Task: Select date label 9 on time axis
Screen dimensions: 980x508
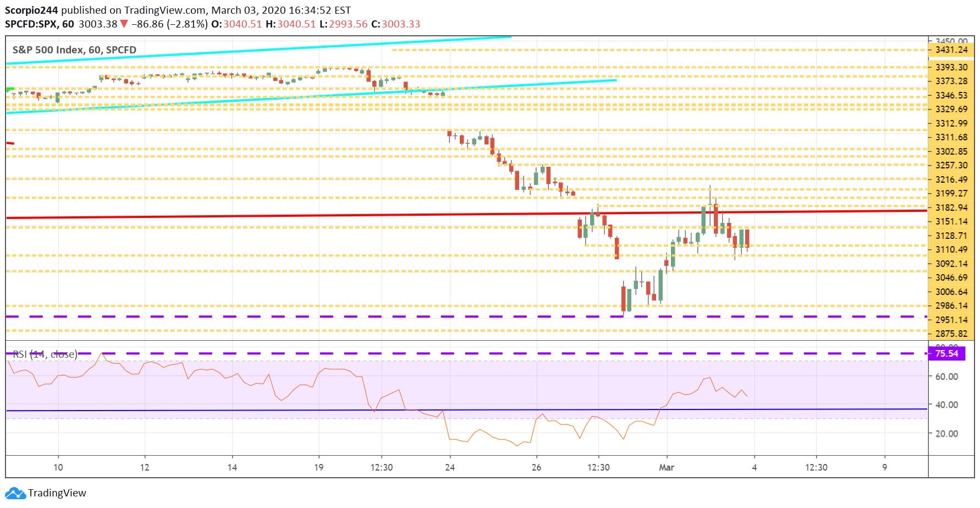Action: click(x=885, y=467)
